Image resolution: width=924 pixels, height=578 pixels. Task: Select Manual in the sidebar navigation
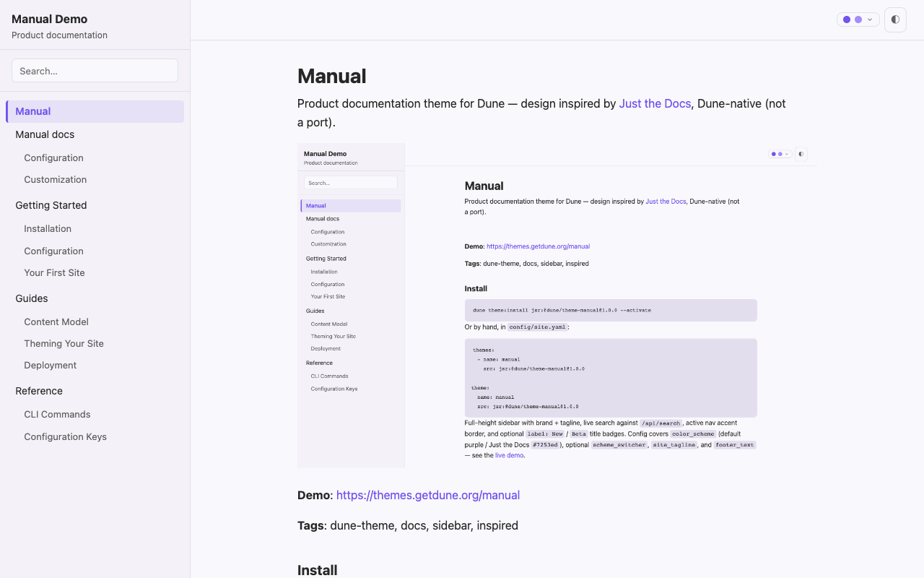[x=95, y=111]
